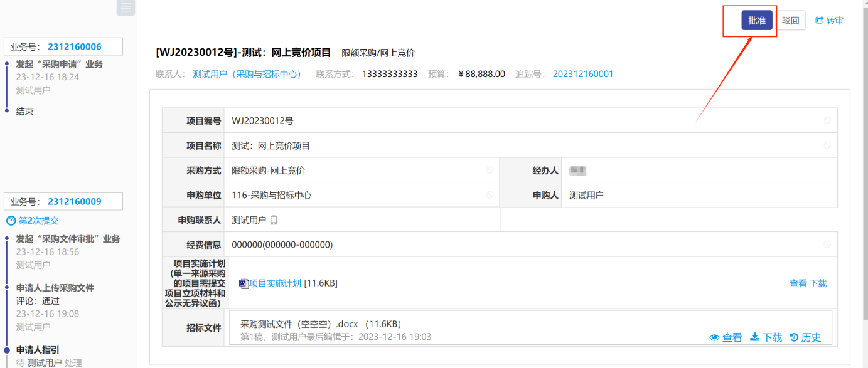Open the 项目实施计划 attachment link

(x=275, y=283)
